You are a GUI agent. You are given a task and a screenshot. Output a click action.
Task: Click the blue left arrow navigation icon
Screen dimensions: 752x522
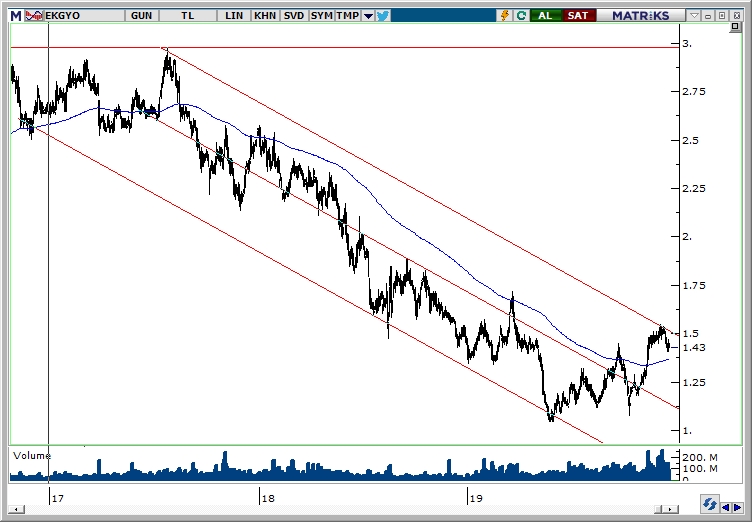pos(727,507)
